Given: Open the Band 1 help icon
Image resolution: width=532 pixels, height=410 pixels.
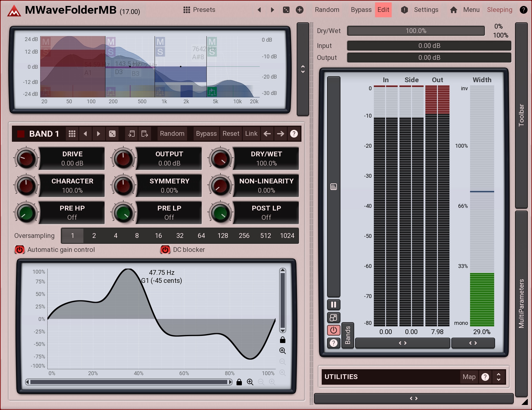Looking at the screenshot, I should coord(294,134).
